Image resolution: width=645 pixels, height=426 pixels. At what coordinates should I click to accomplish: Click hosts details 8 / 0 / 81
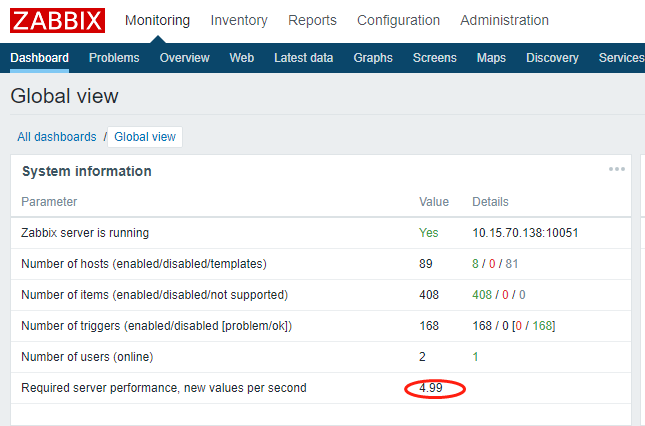tap(495, 264)
